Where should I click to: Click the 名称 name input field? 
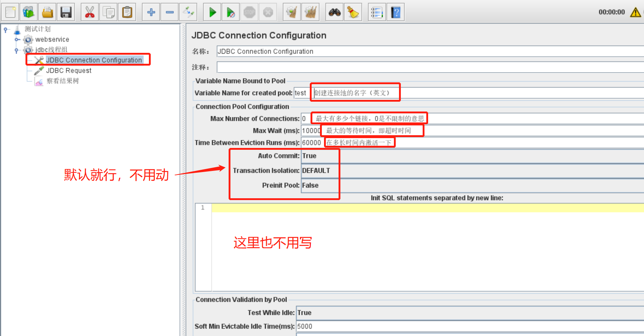click(x=430, y=51)
